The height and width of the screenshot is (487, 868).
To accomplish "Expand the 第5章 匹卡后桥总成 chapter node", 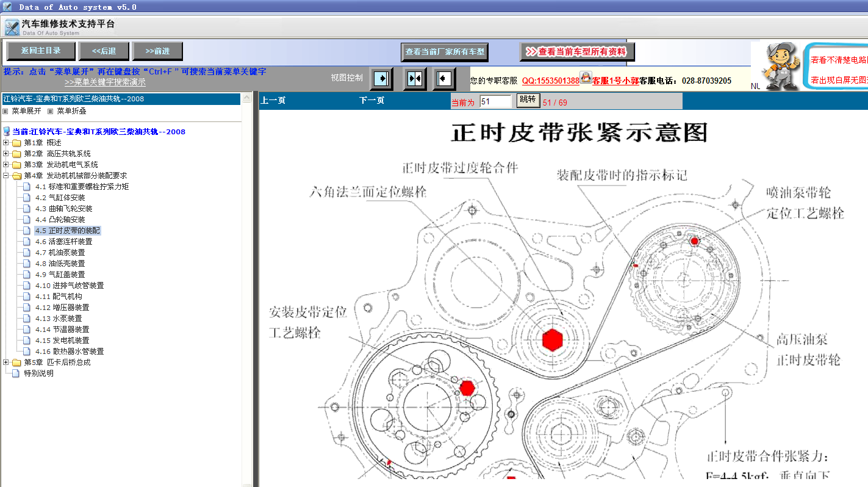I will tap(6, 363).
